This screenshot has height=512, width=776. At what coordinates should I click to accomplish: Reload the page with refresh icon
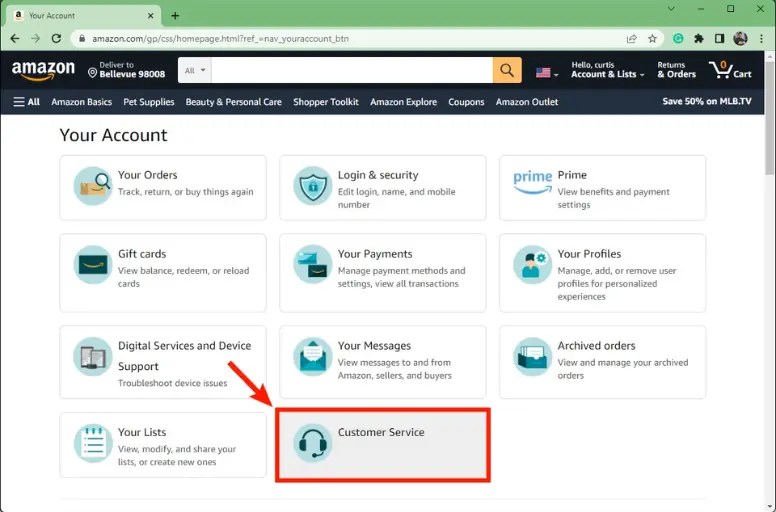pos(56,39)
